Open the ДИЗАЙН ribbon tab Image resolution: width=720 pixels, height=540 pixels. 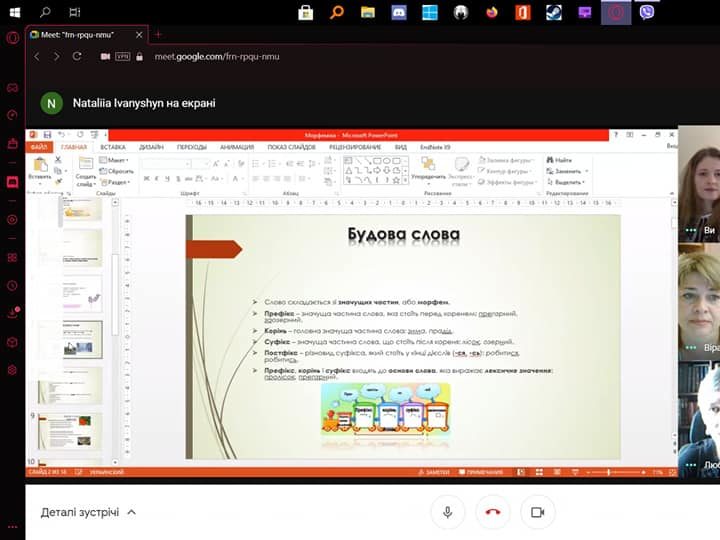[151, 147]
